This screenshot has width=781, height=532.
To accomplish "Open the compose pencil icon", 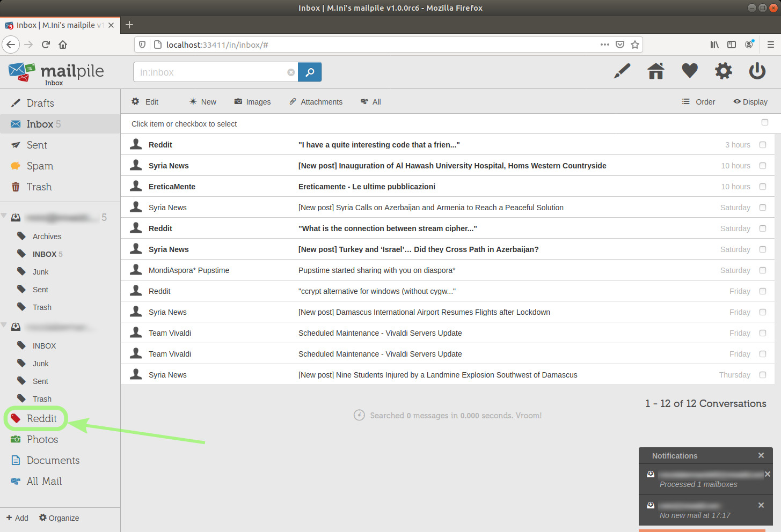I will coord(622,71).
